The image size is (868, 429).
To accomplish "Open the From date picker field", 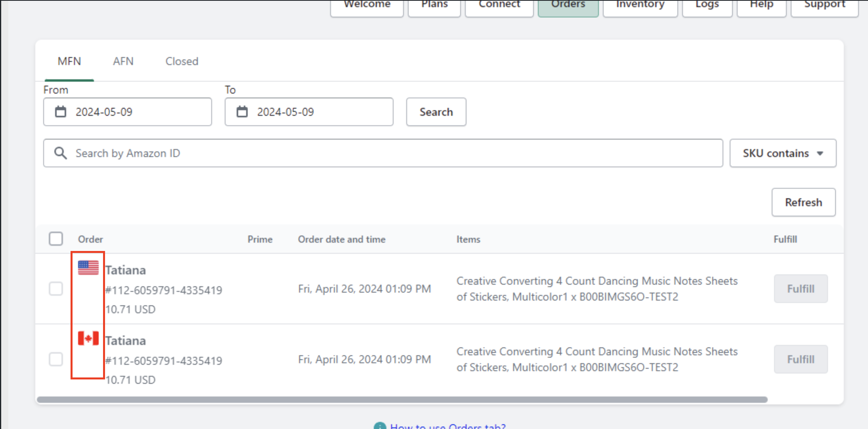I will [x=135, y=112].
